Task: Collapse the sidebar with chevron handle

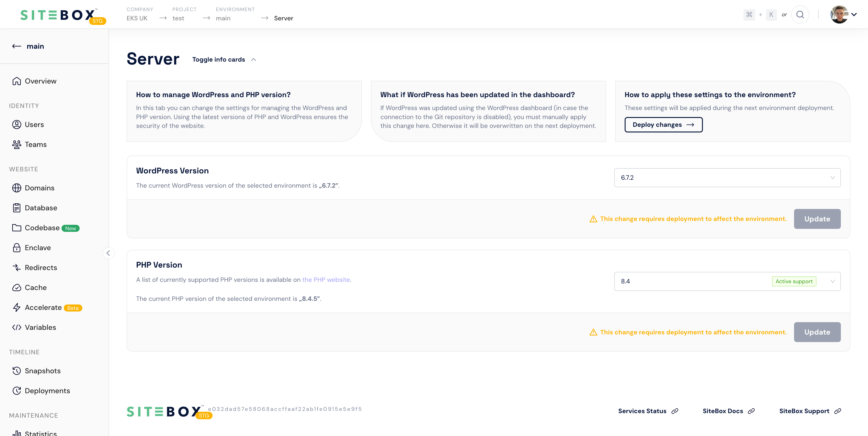Action: coord(108,253)
